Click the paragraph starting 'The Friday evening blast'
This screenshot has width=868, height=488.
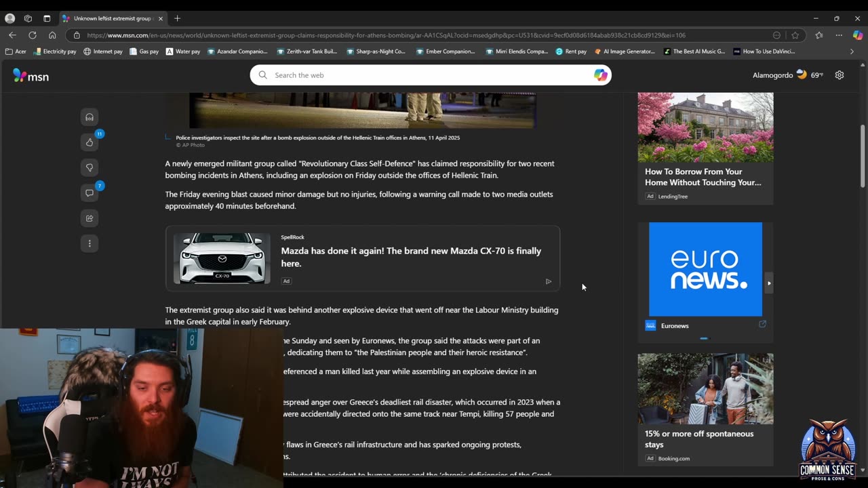click(x=359, y=200)
